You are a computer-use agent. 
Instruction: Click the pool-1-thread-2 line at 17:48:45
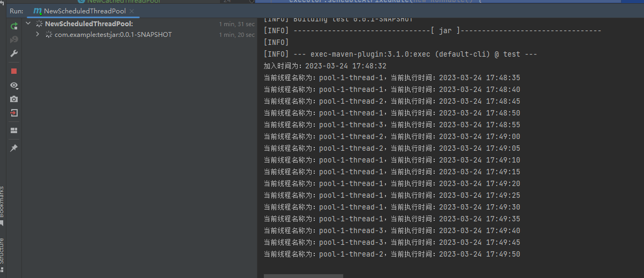392,101
